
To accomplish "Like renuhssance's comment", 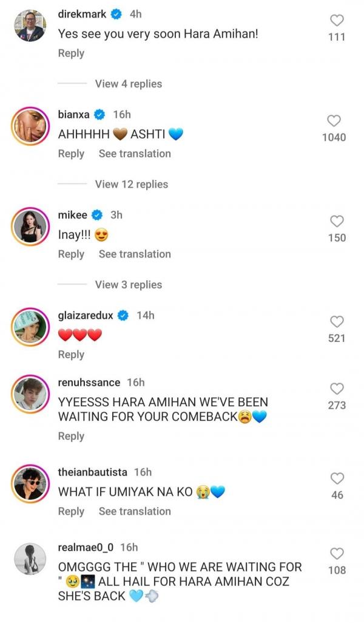I will click(336, 388).
